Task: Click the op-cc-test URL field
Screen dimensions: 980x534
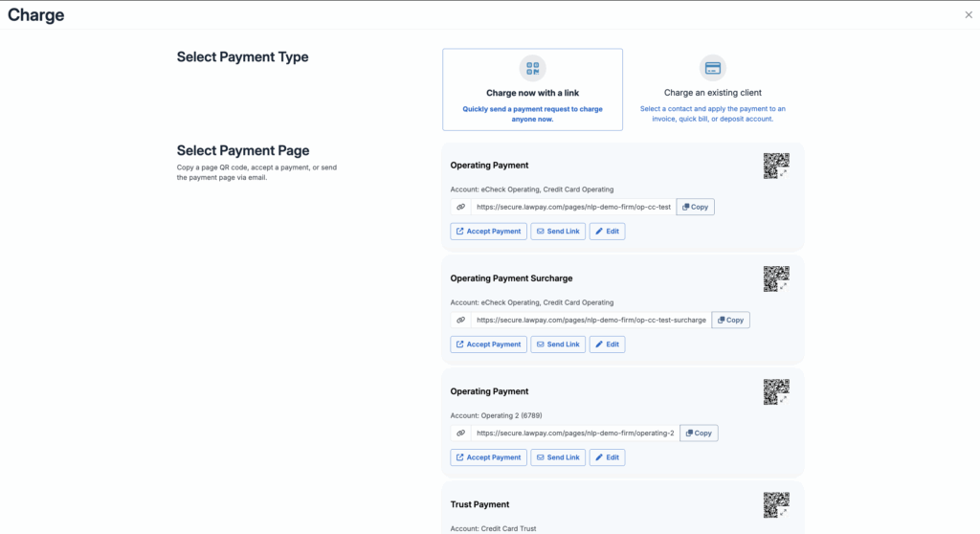Action: pyautogui.click(x=572, y=207)
